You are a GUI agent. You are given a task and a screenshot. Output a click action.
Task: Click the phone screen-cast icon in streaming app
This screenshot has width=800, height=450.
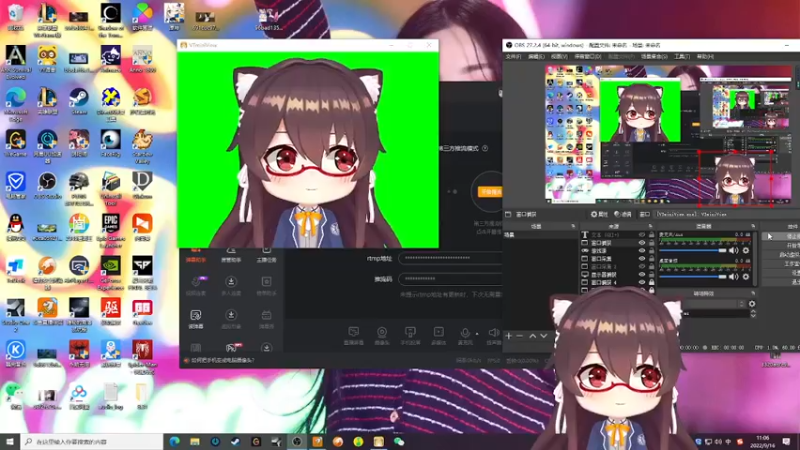(x=410, y=336)
